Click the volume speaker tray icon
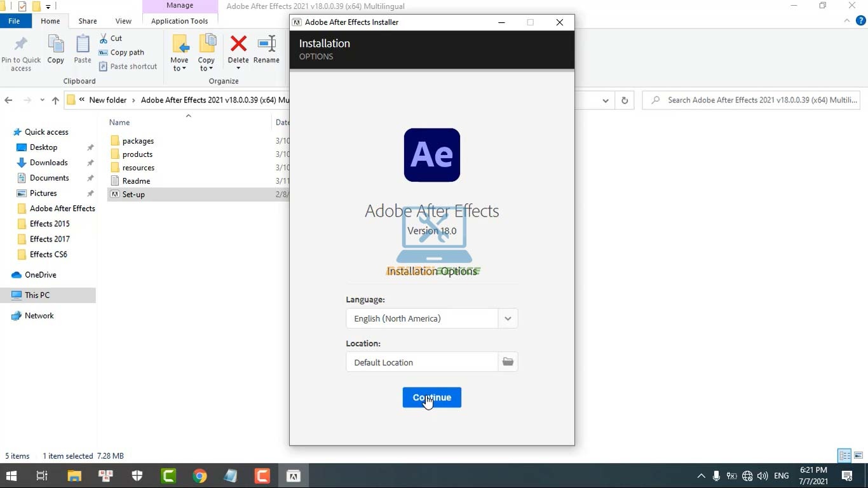This screenshot has width=868, height=488. 763,475
